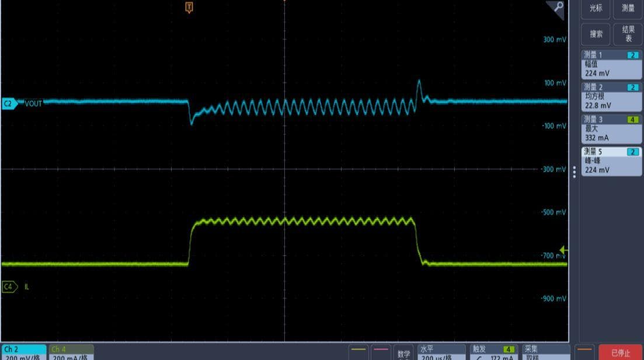Click the -900 mV scale label
Image resolution: width=644 pixels, height=360 pixels.
[554, 298]
